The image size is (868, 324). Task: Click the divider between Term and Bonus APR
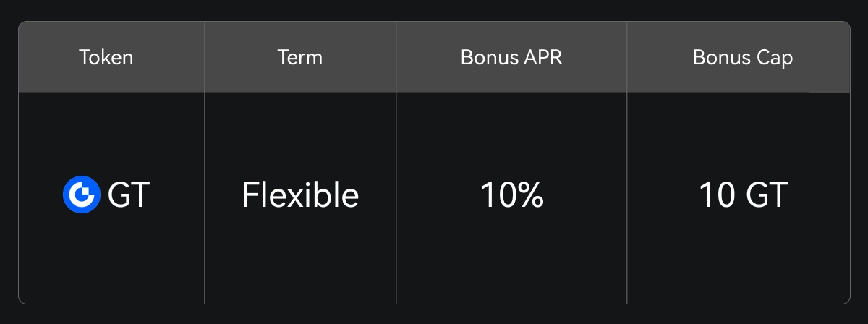(x=396, y=195)
